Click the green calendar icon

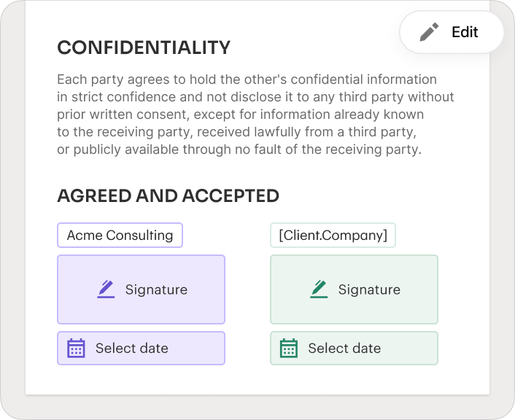289,348
